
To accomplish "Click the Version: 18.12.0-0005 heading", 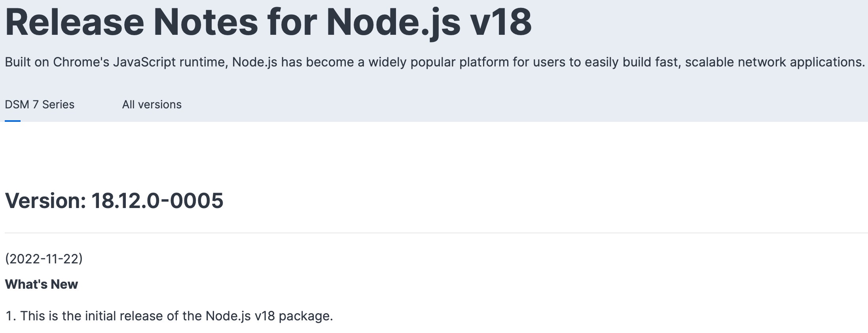I will (115, 202).
